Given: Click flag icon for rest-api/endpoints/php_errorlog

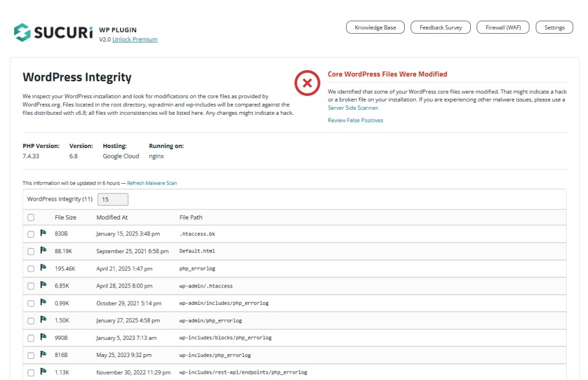Looking at the screenshot, I should (44, 372).
